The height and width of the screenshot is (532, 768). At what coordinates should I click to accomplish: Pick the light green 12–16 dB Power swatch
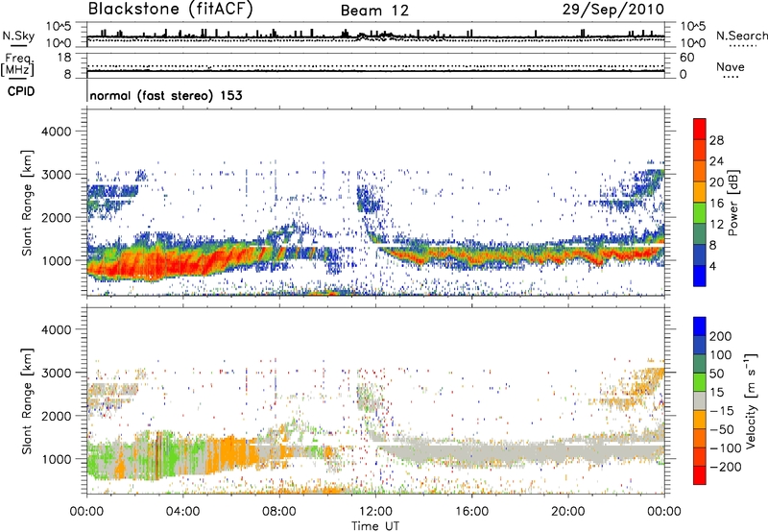click(700, 212)
